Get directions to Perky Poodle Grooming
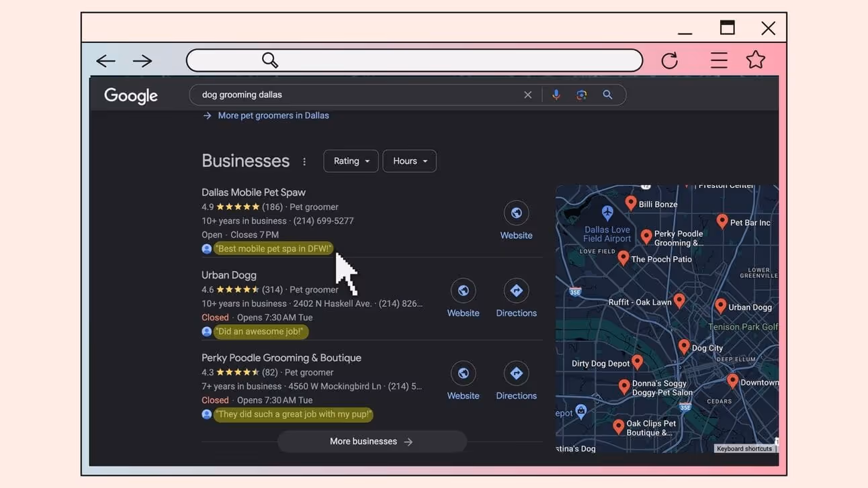This screenshot has width=868, height=488. [x=516, y=381]
